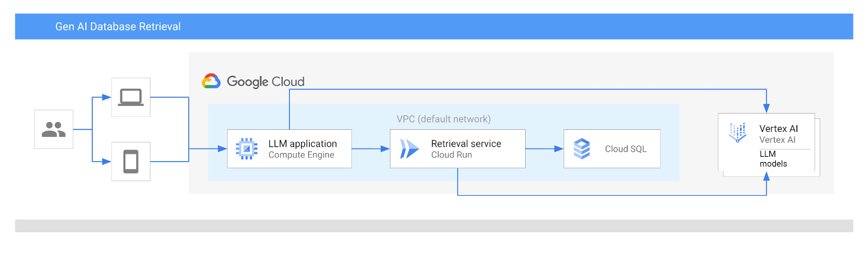Click the "Gen AI Database Retrieval" title
Screen dimensions: 868x273
coord(118,27)
